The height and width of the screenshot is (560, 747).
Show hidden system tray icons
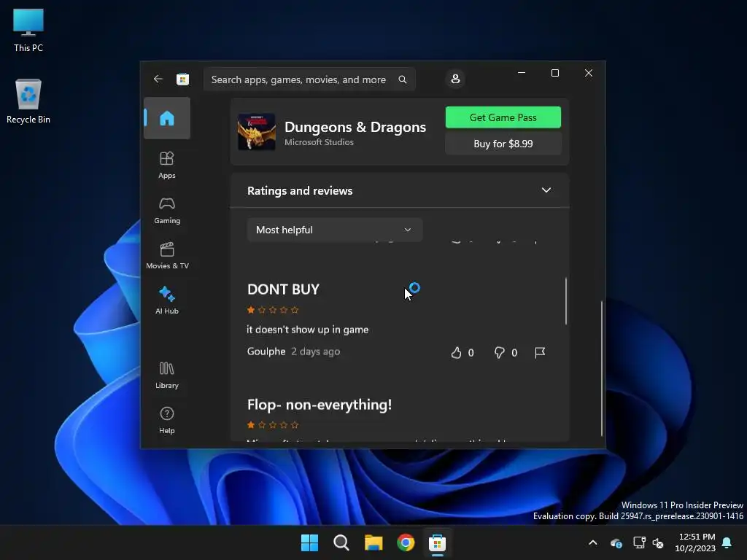[593, 542]
